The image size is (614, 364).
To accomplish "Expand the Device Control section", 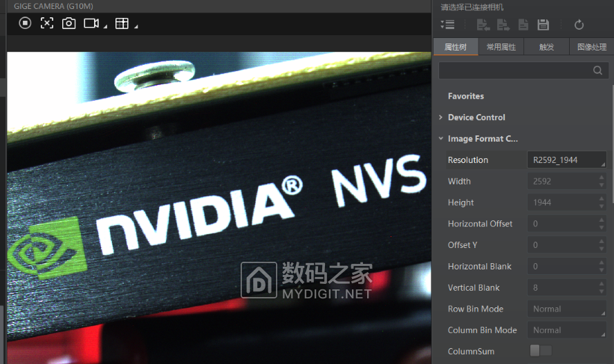I will click(440, 117).
